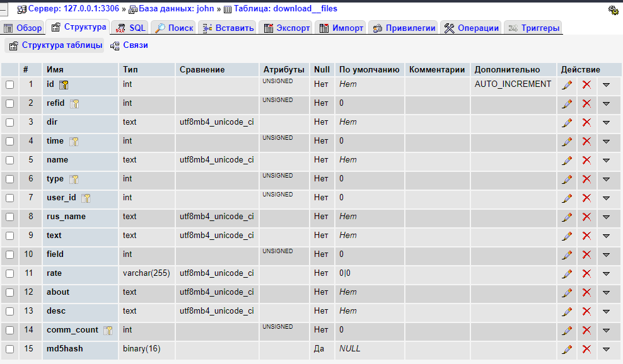This screenshot has width=623, height=364.
Task: Edit the type column with pencil icon
Action: (567, 179)
